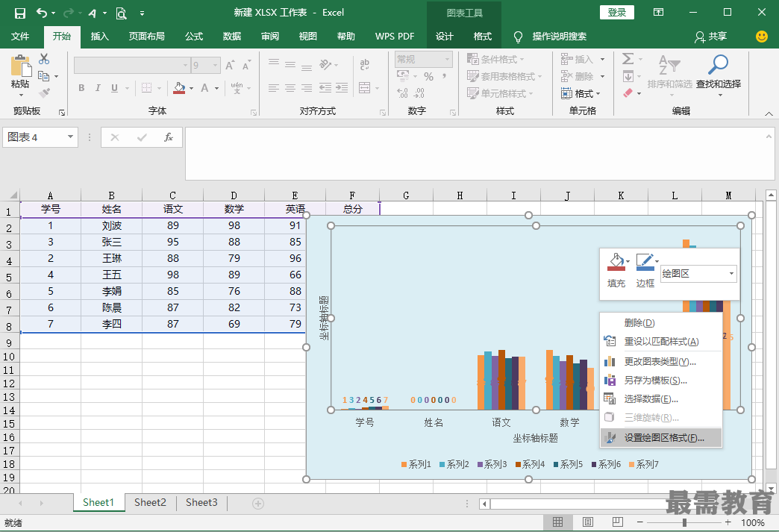
Task: Open the 插入 ribbon tab
Action: pos(99,37)
